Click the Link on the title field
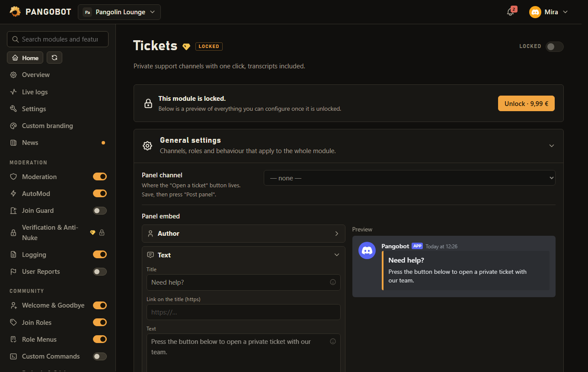 pyautogui.click(x=243, y=312)
